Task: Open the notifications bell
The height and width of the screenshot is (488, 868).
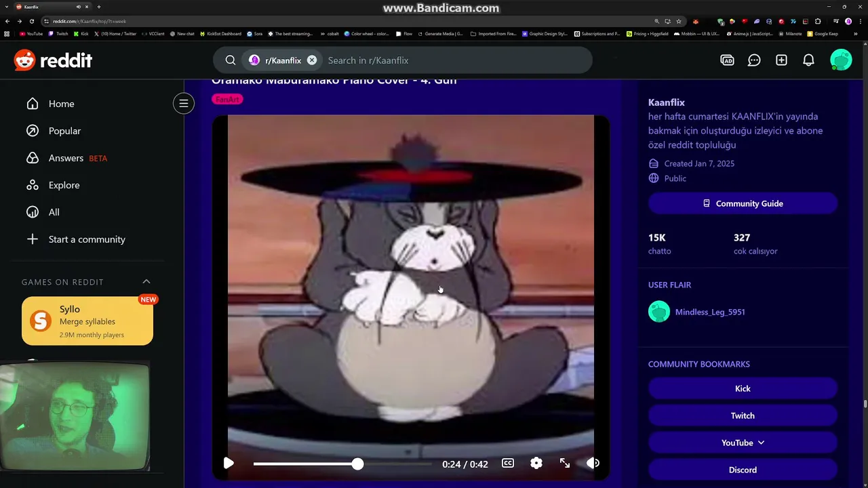Action: [x=808, y=60]
